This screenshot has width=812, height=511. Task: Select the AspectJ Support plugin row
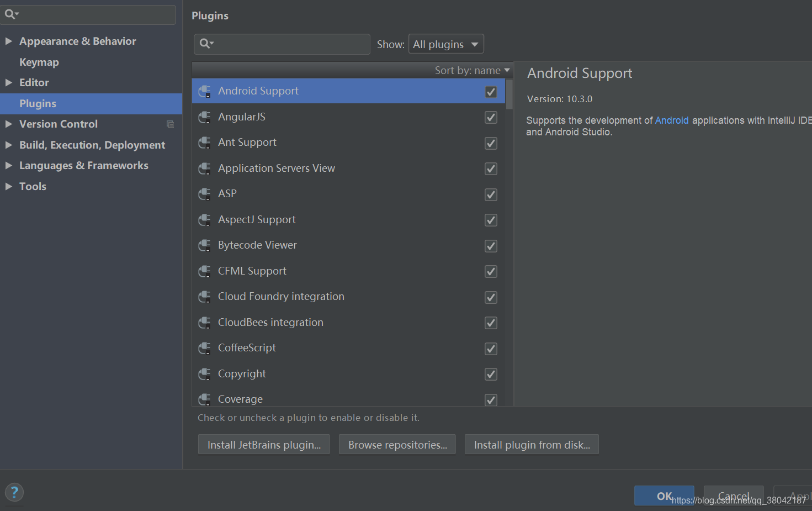point(348,220)
